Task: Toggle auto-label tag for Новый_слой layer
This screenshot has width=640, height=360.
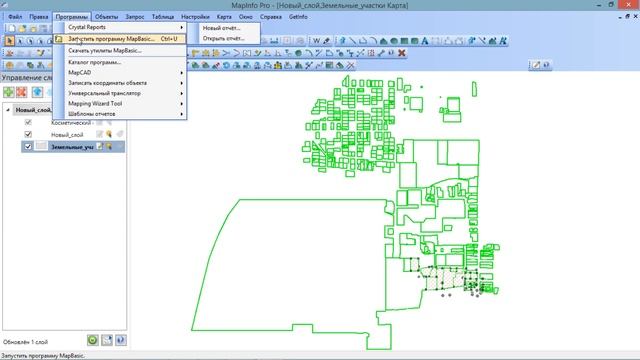Action: (120, 134)
